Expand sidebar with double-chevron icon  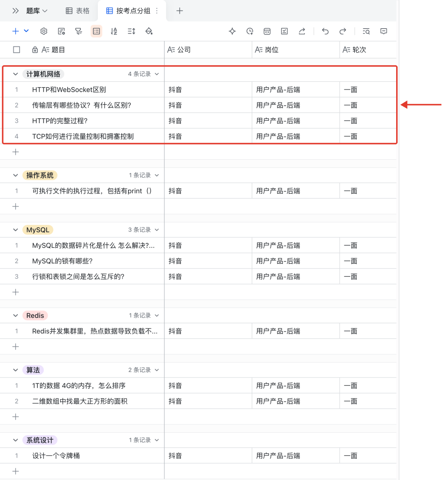[15, 11]
